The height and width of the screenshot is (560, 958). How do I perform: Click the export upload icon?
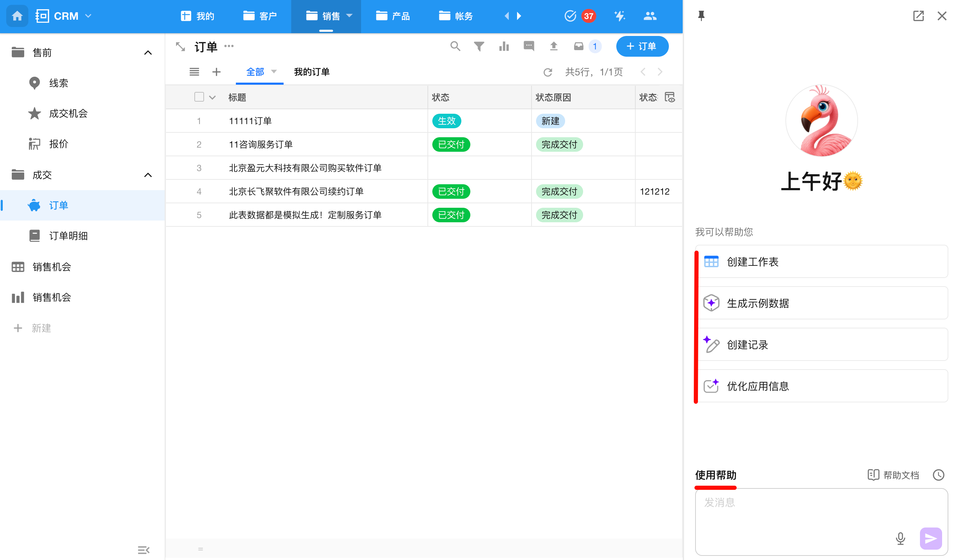[x=553, y=46]
